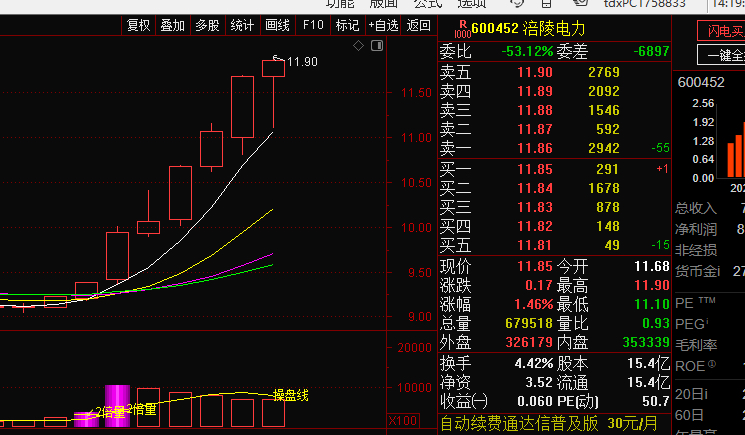The image size is (745, 435).
Task: Click the 标记 mark button
Action: pyautogui.click(x=347, y=25)
